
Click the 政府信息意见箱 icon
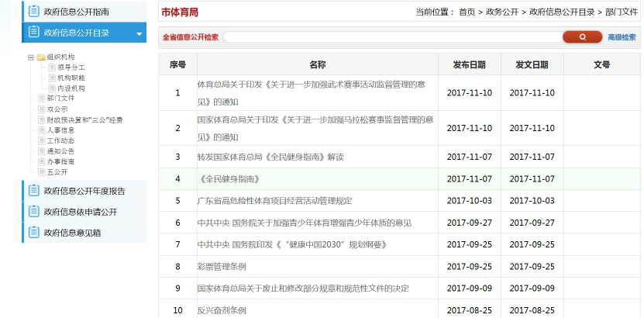tap(33, 232)
